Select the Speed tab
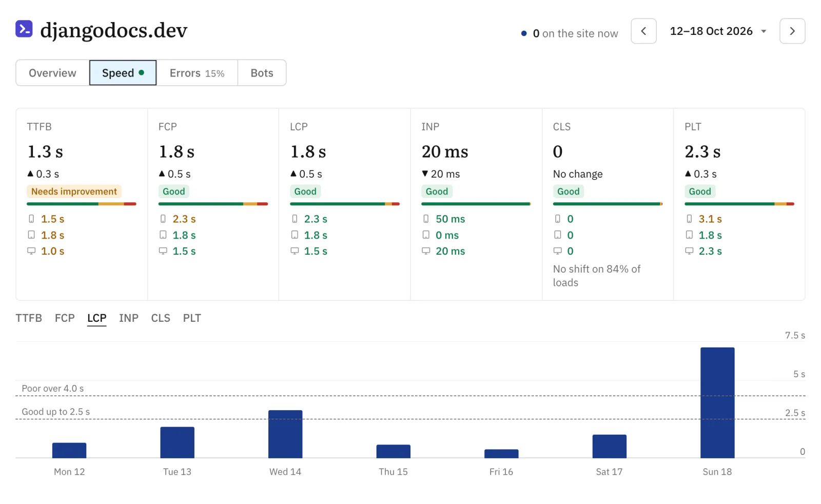The image size is (821, 504). pos(123,73)
